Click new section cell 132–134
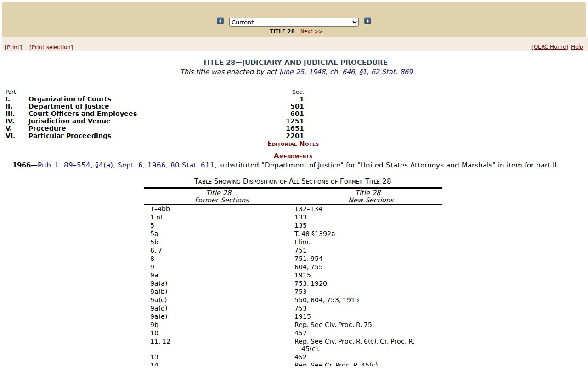588x368 pixels. coord(308,209)
